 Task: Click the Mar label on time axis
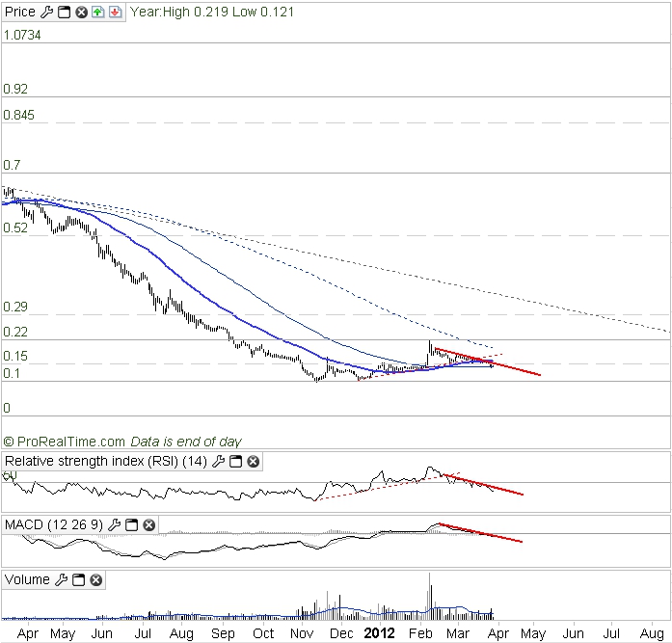pos(458,633)
